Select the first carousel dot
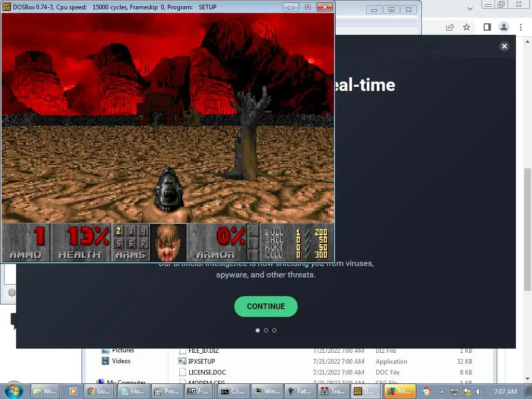 point(258,330)
